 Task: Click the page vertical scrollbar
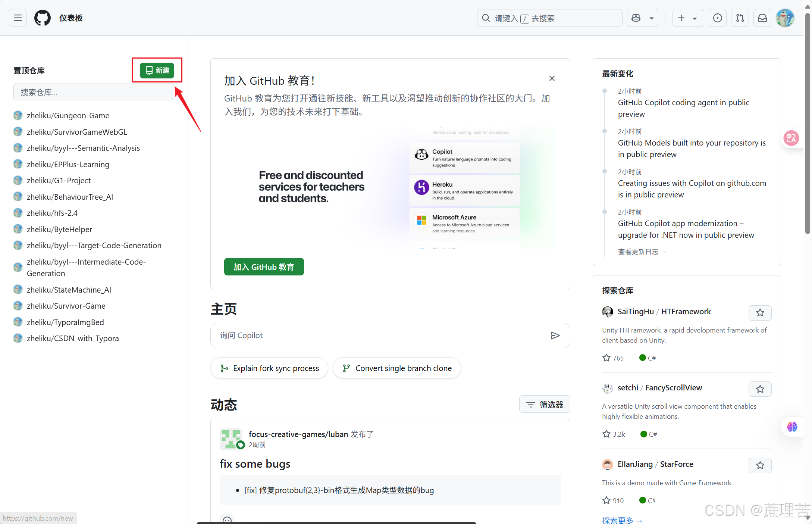point(808,123)
